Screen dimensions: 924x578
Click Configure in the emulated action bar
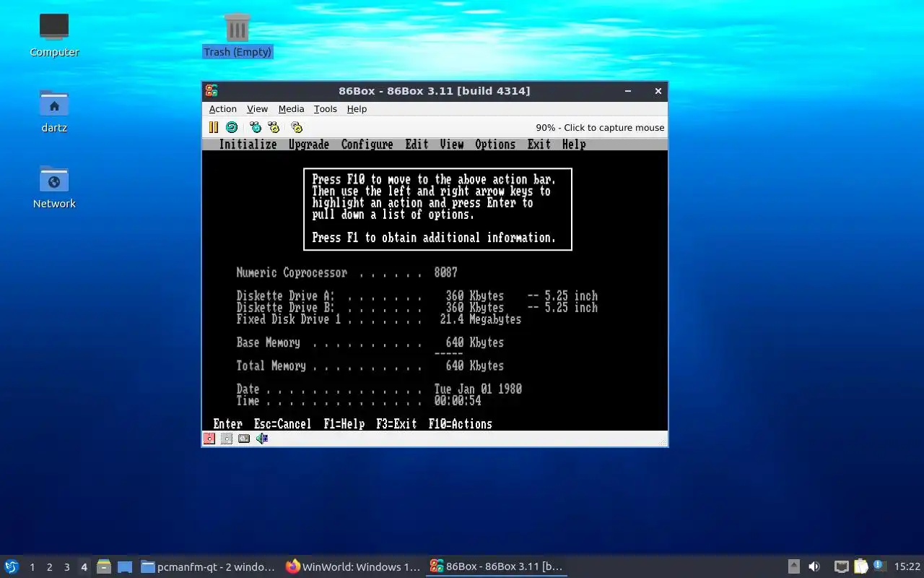click(x=367, y=144)
